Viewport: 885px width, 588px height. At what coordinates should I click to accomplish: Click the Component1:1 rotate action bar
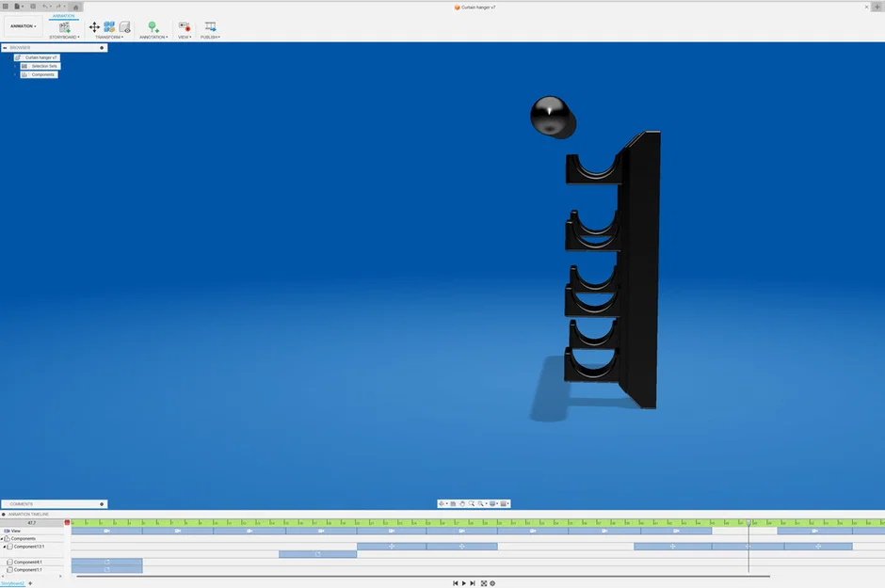coord(107,570)
